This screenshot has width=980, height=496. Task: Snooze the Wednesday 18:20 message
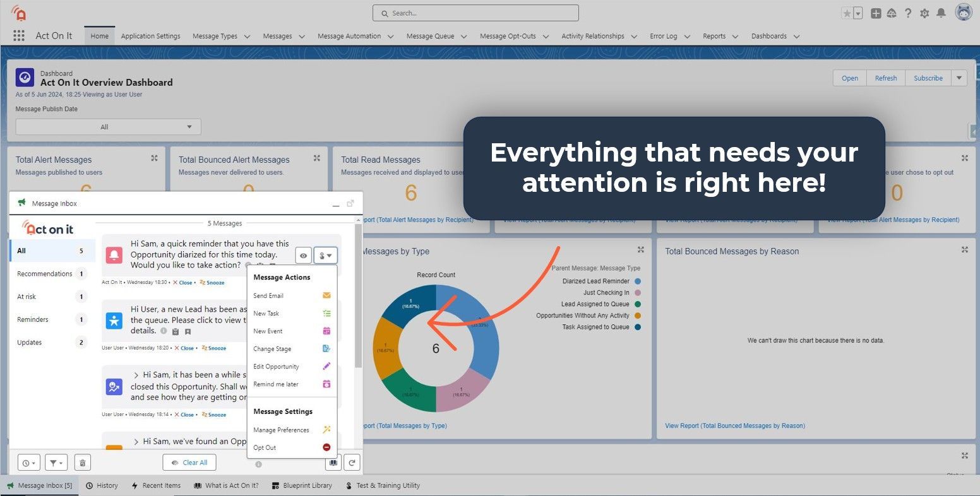(x=213, y=348)
